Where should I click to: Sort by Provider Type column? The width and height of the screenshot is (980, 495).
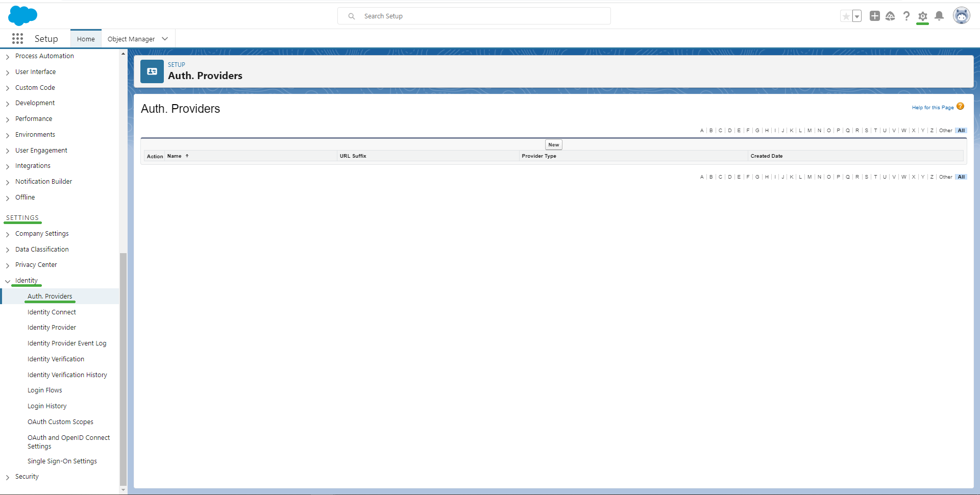(x=539, y=156)
